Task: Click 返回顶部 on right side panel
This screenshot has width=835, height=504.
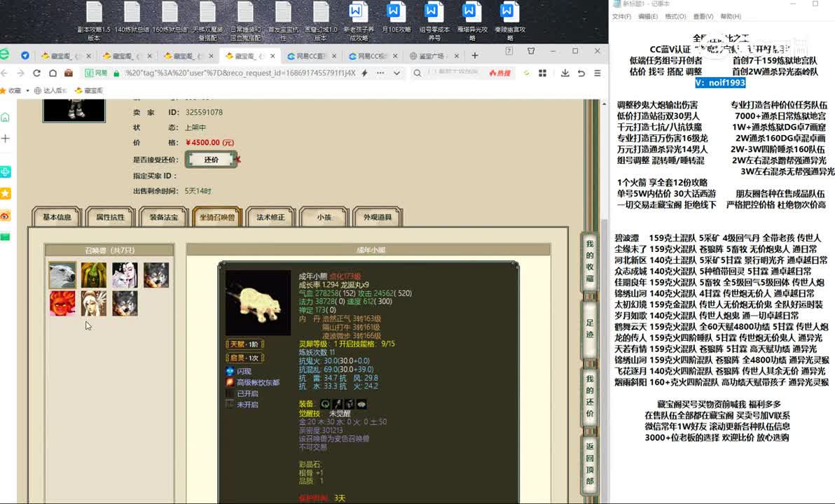Action: click(590, 463)
